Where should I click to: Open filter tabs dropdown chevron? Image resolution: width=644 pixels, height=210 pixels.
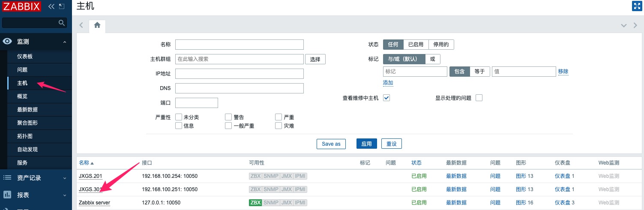point(624,26)
